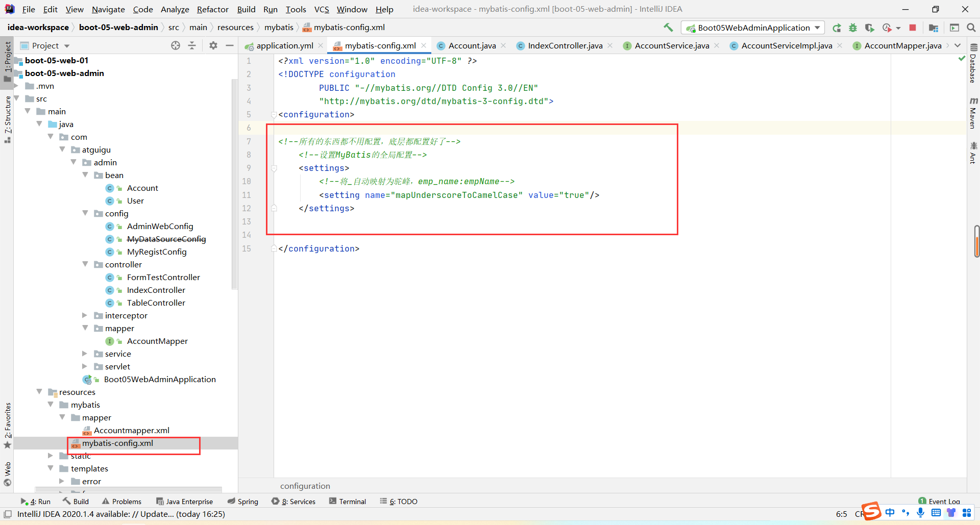Screen dimensions: 980x525
Task: Click the Run with Coverage shield icon
Action: pos(870,28)
